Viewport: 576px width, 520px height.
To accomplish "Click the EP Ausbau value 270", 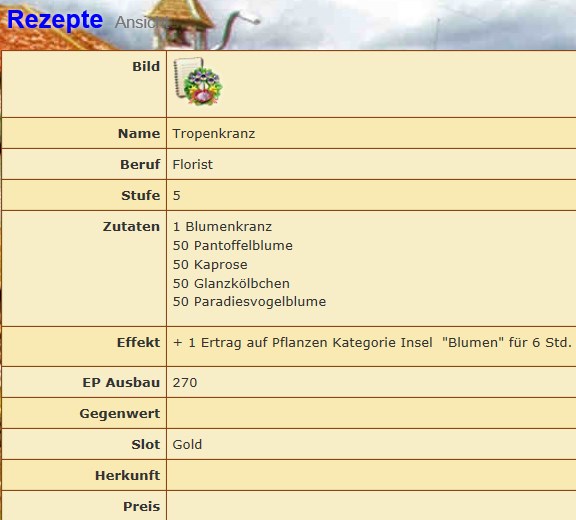I will point(185,383).
